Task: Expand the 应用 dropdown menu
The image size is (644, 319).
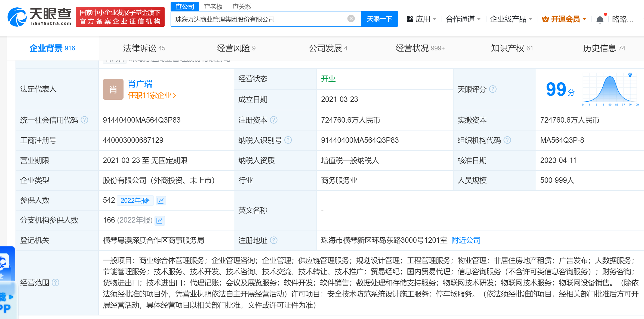Action: coord(422,19)
